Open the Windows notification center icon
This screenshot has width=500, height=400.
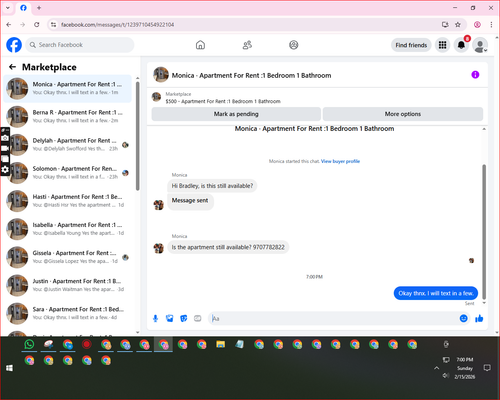click(x=487, y=368)
